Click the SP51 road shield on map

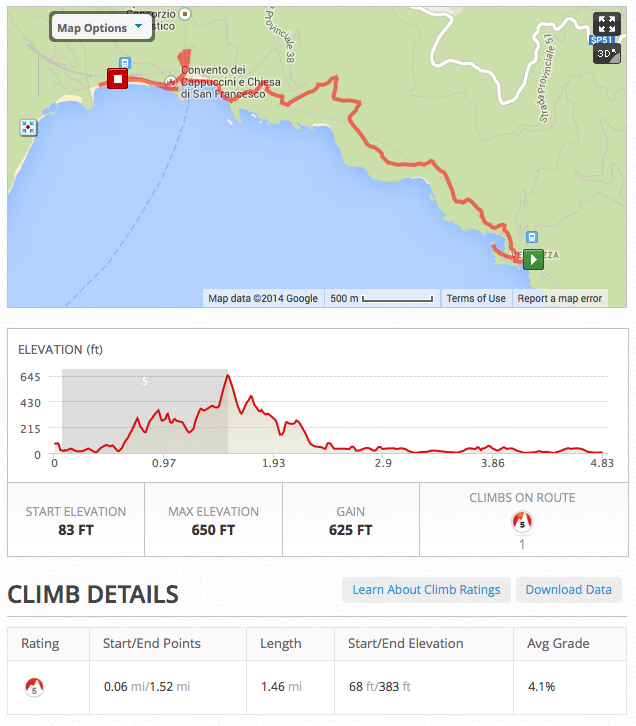coord(602,40)
